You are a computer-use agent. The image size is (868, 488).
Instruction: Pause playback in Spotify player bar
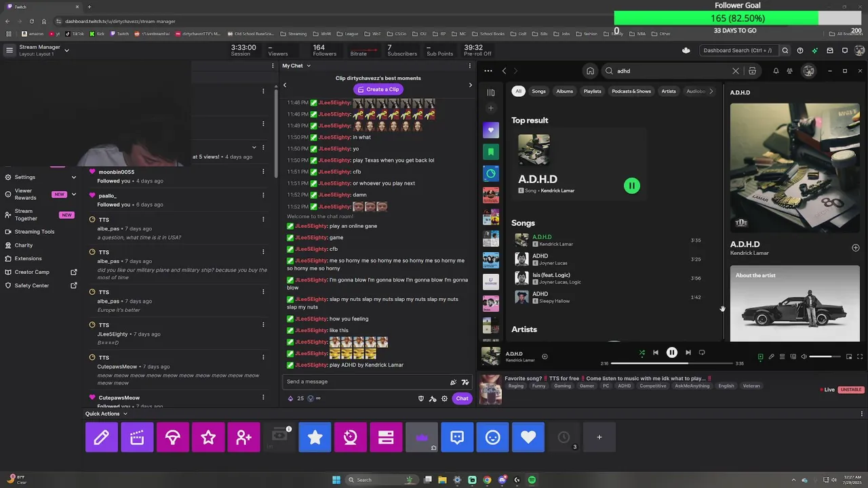[x=671, y=352]
